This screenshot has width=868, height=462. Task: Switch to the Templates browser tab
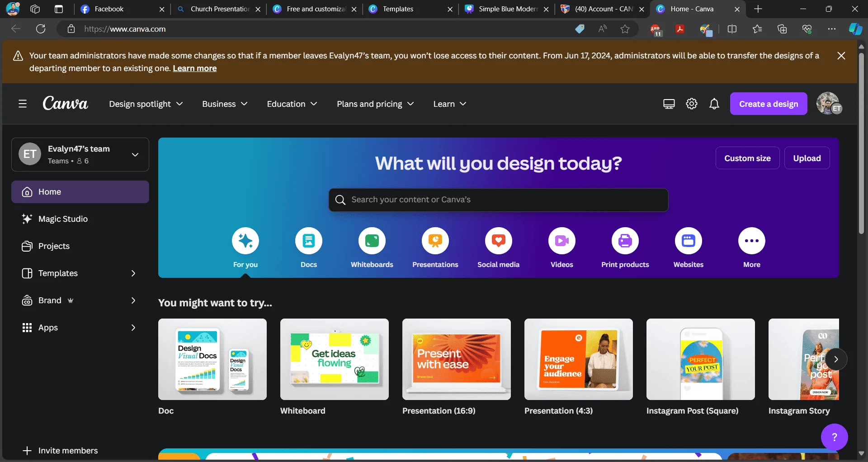(x=410, y=9)
